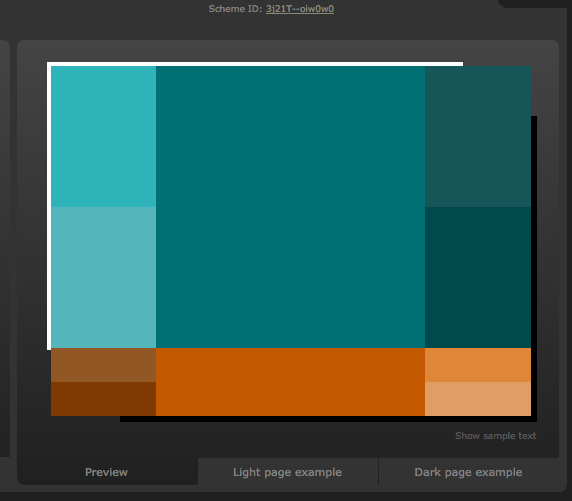Pick the deepest dark teal swatch
The image size is (572, 501).
[478, 277]
